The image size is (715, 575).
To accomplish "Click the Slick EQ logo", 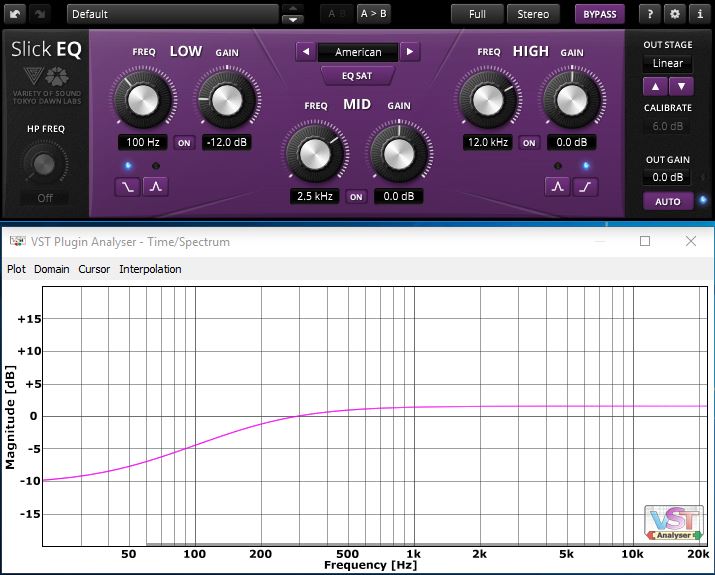I will pyautogui.click(x=47, y=49).
